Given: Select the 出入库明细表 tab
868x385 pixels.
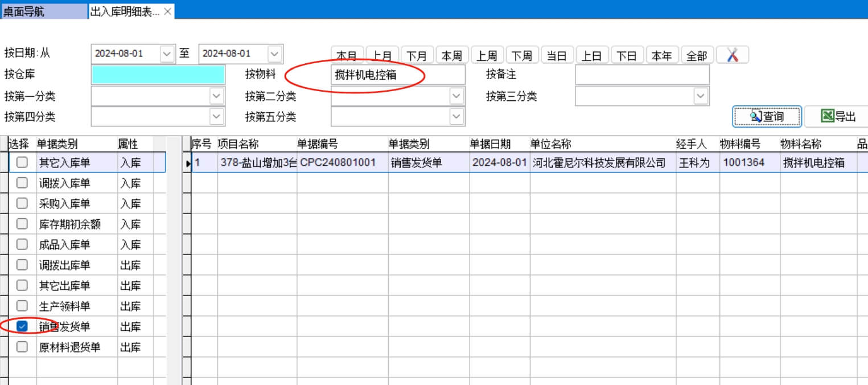Looking at the screenshot, I should click(x=125, y=12).
